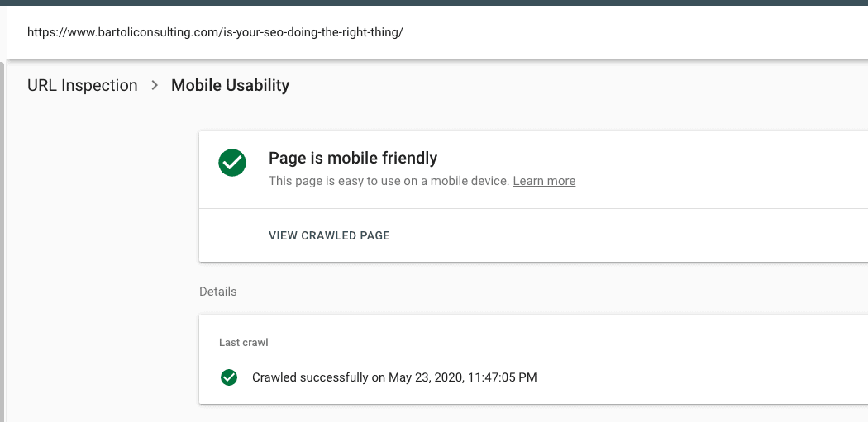Click 'This page is easy to use' description
The height and width of the screenshot is (422, 868).
coord(389,181)
